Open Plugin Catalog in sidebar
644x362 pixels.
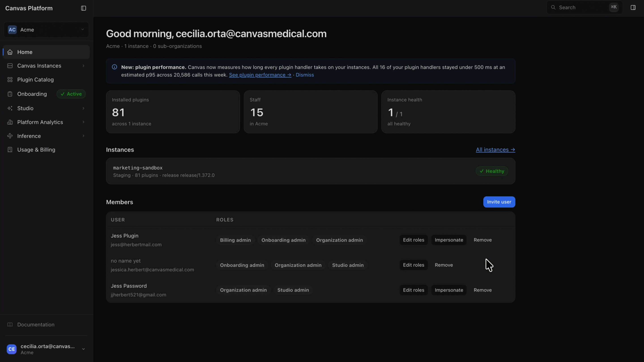(46, 80)
